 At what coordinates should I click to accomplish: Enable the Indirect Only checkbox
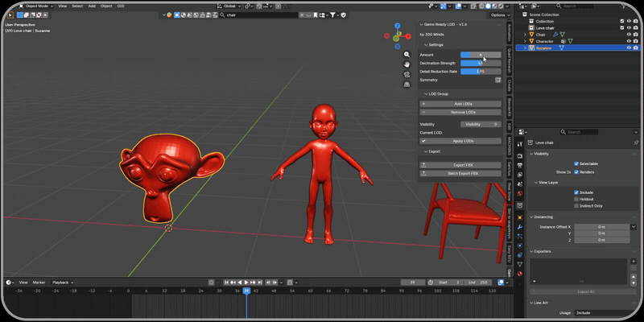tap(576, 205)
